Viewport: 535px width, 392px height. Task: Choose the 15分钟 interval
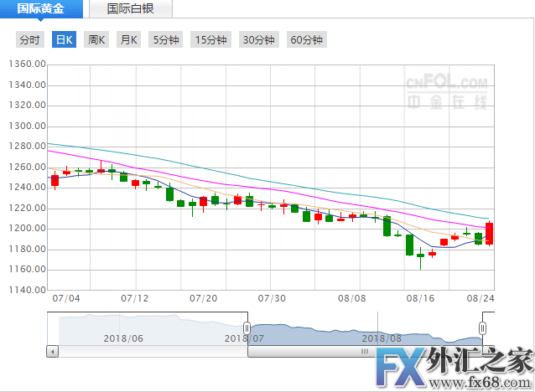(x=210, y=39)
